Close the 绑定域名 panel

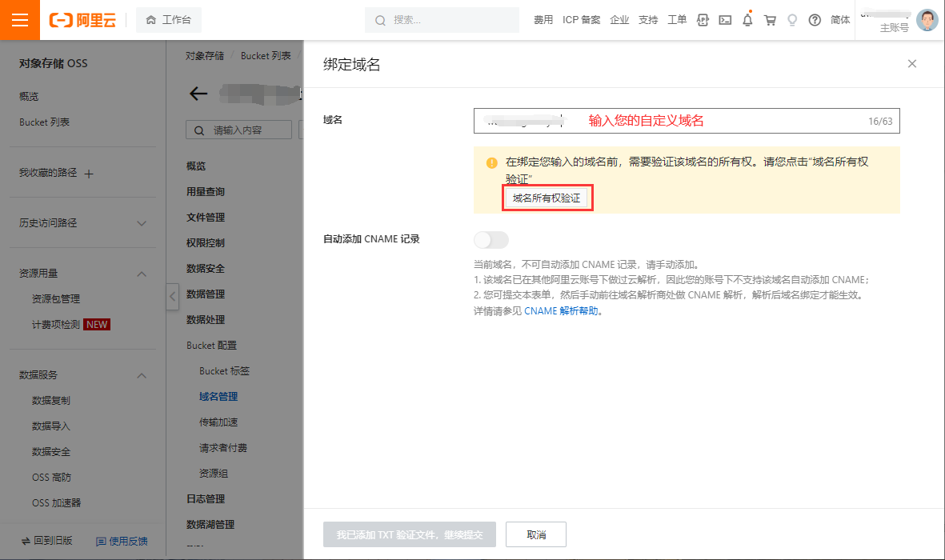tap(911, 64)
